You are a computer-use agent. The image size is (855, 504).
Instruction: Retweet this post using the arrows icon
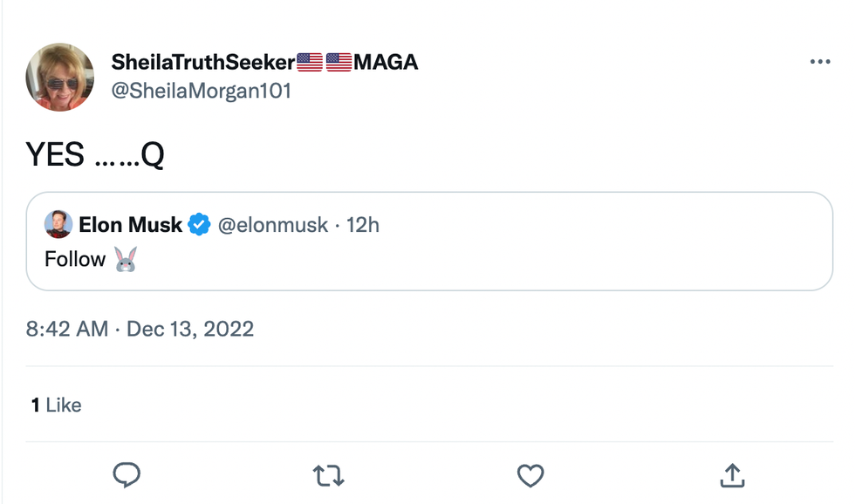[329, 474]
